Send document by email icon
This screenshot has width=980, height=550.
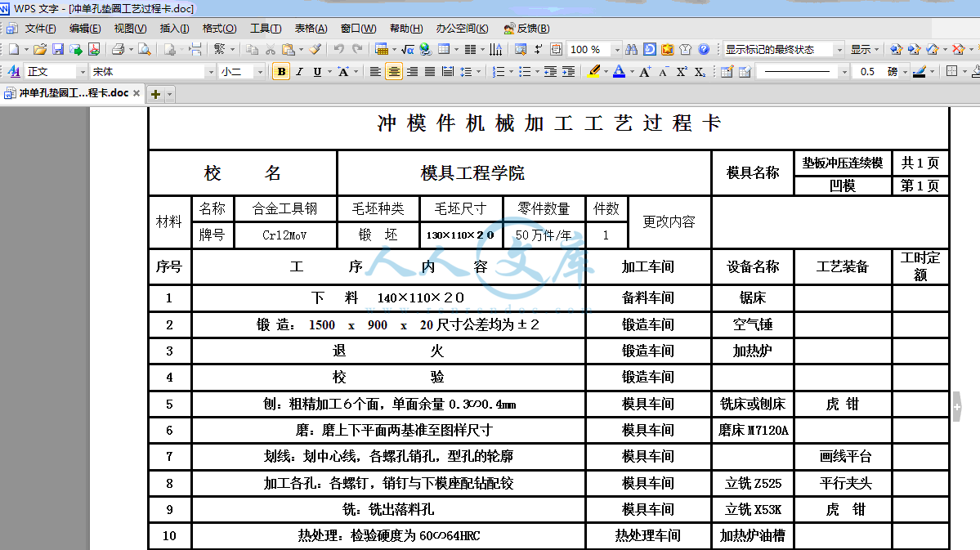point(76,49)
